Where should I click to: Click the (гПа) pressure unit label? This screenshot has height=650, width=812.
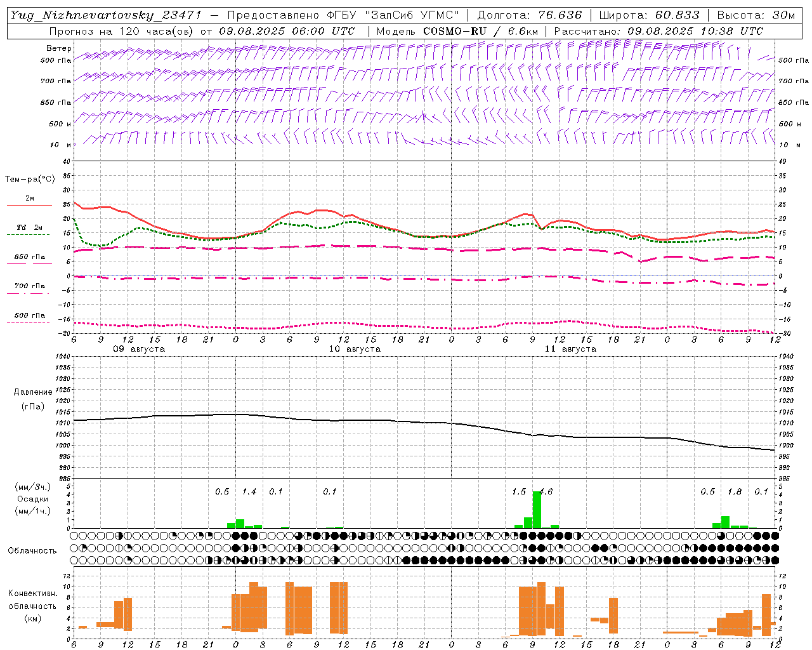click(33, 406)
